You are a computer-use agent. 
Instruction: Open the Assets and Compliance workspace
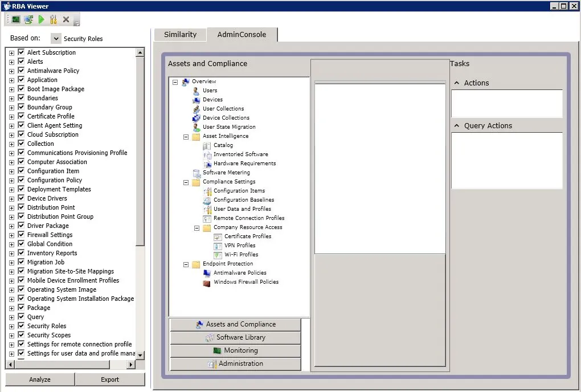click(235, 325)
